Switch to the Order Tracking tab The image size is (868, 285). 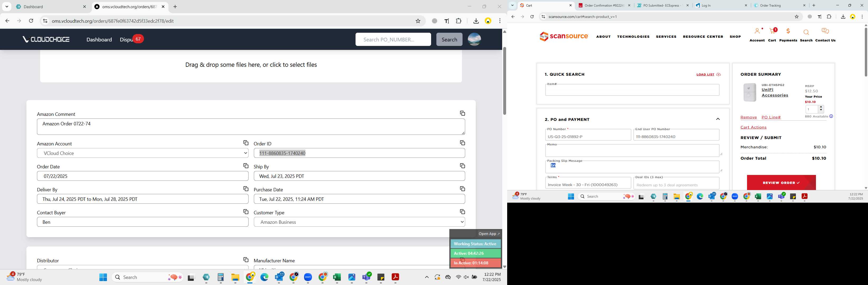pyautogui.click(x=780, y=5)
